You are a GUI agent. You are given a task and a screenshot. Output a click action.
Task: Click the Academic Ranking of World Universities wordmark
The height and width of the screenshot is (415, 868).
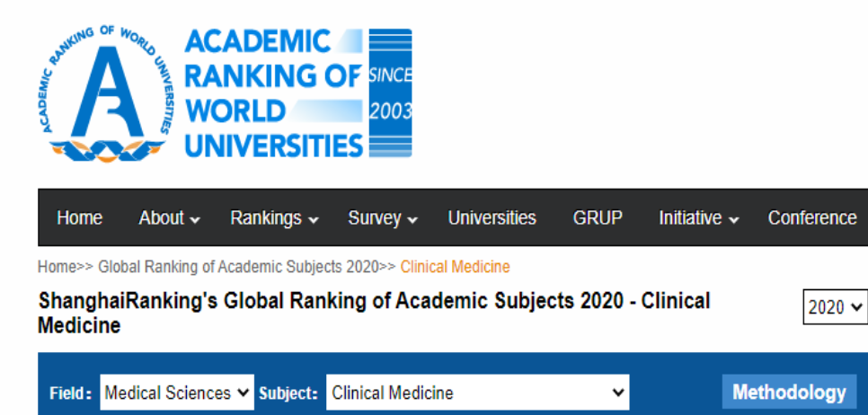click(x=273, y=93)
